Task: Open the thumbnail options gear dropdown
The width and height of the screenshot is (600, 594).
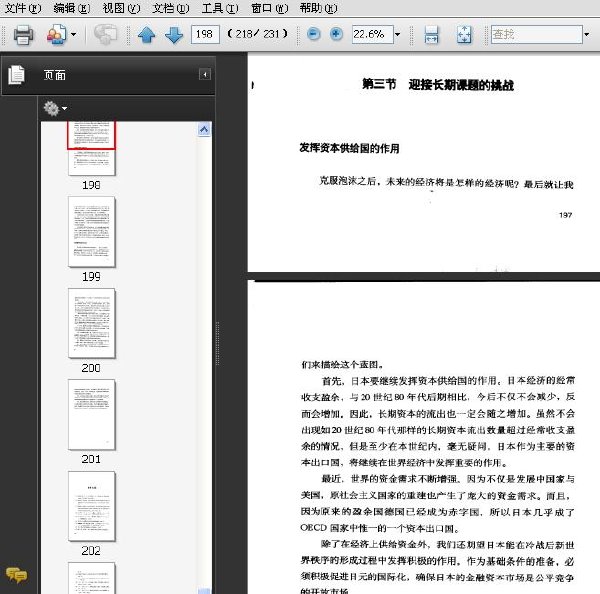Action: click(55, 109)
